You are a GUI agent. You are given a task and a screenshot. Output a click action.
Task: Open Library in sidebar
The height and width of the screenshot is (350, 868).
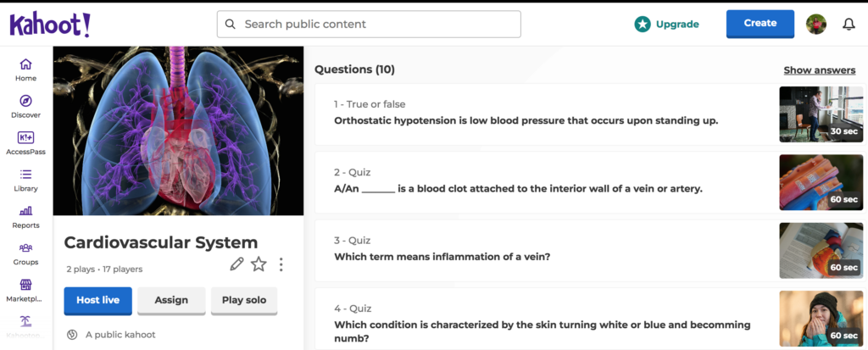click(25, 181)
